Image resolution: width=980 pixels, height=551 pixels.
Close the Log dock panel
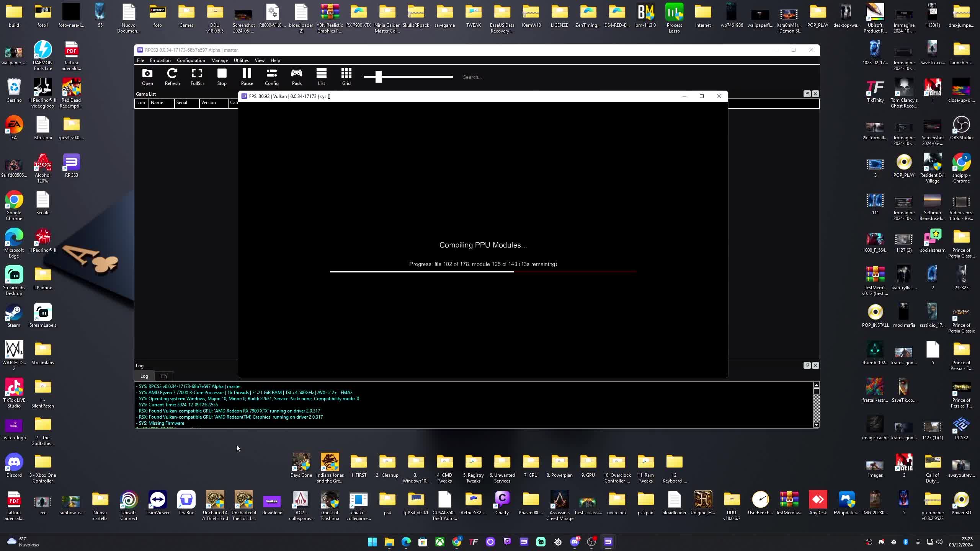coord(815,365)
